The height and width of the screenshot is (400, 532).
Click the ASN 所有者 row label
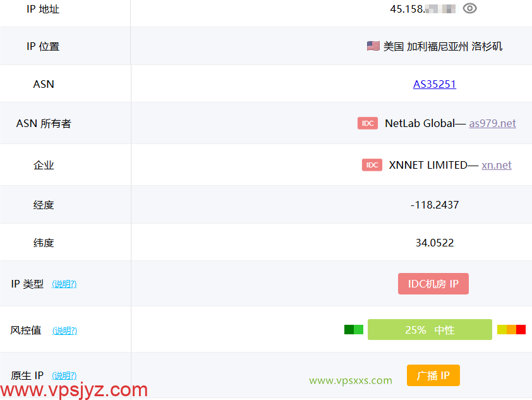click(44, 123)
